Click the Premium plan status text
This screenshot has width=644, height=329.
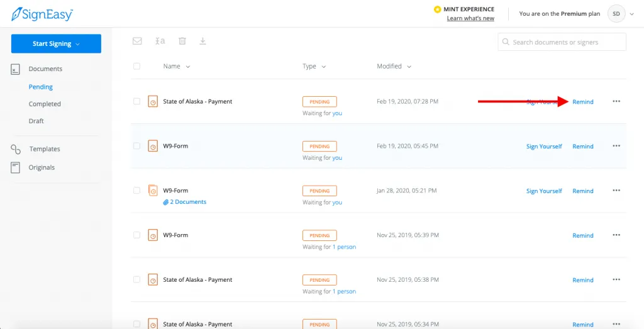(x=559, y=14)
